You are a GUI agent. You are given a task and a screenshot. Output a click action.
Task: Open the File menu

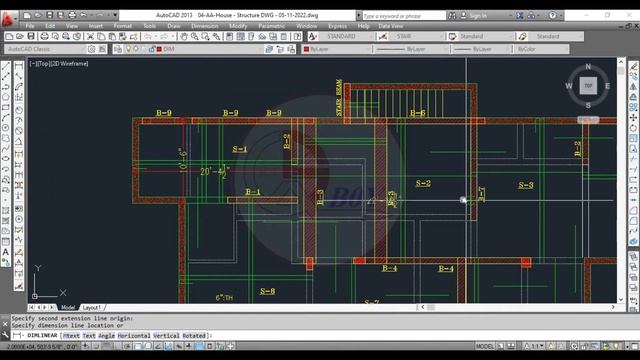coord(30,26)
